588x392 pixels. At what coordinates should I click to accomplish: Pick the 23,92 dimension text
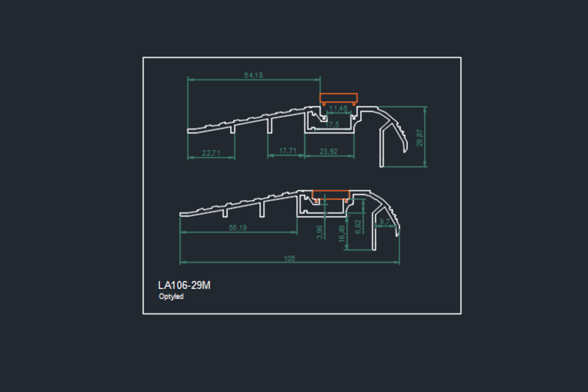(329, 151)
